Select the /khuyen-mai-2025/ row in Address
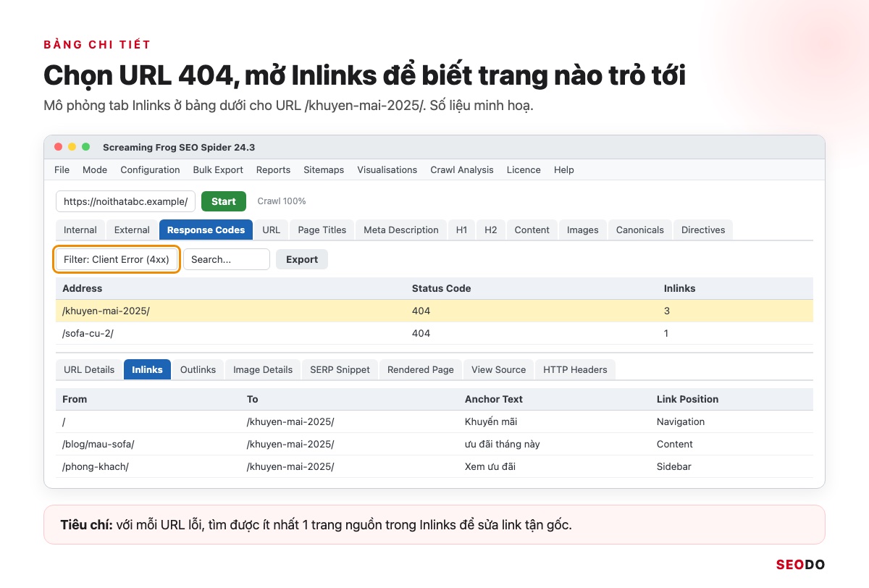This screenshot has width=869, height=588. [434, 311]
